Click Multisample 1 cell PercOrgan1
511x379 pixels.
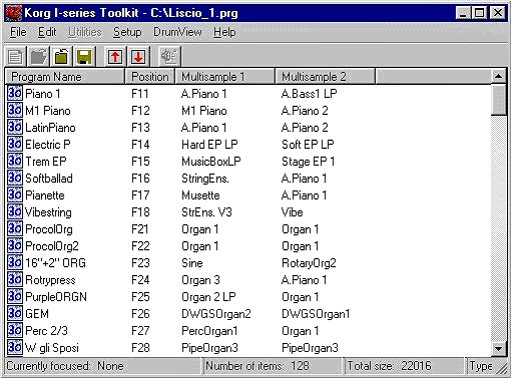(210, 331)
